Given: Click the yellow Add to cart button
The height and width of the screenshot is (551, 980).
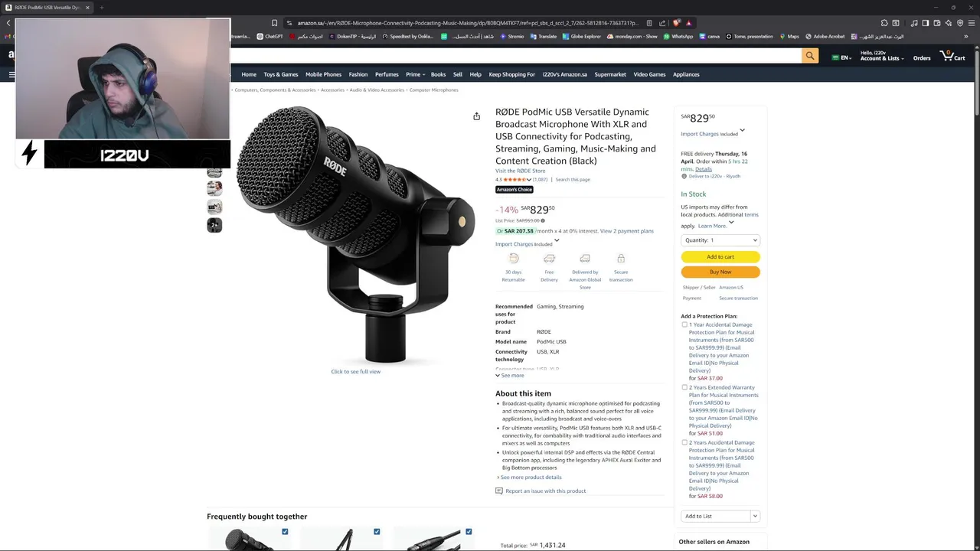Looking at the screenshot, I should pyautogui.click(x=720, y=257).
